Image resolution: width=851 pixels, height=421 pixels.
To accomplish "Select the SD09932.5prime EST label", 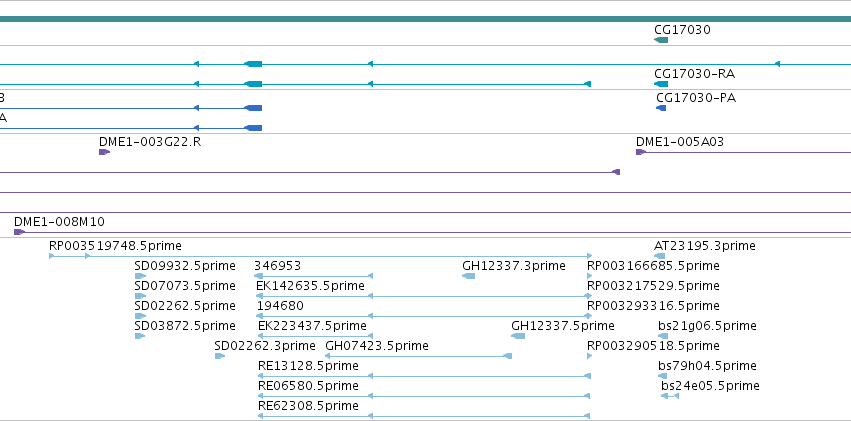I will (x=185, y=266).
